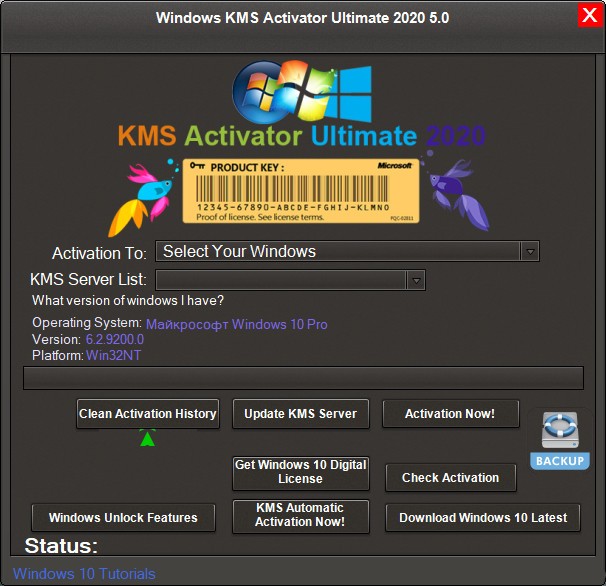This screenshot has height=586, width=606.
Task: Click Download Windows 10 Latest button
Action: click(483, 518)
